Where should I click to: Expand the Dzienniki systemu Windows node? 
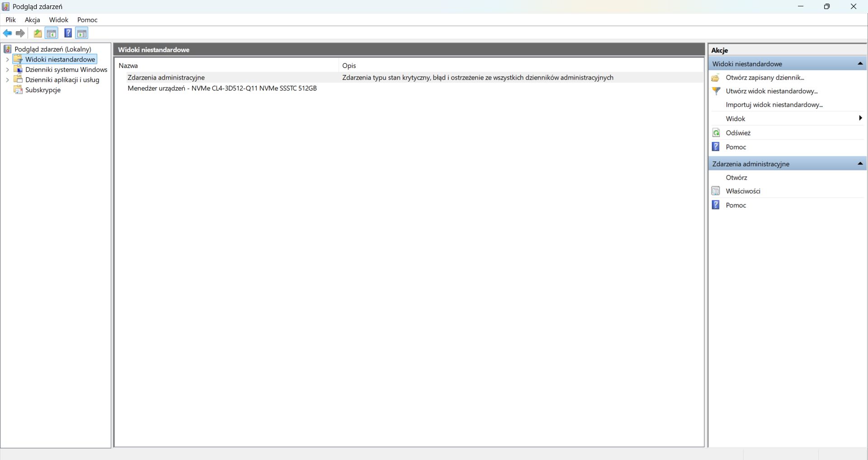[7, 70]
